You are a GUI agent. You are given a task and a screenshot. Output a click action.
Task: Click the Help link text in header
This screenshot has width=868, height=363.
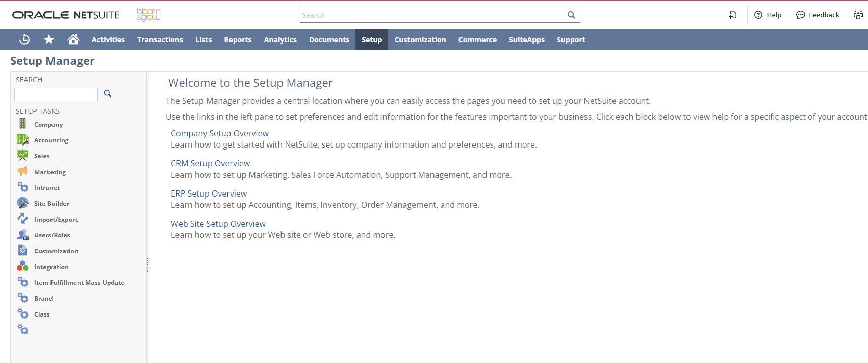[774, 15]
